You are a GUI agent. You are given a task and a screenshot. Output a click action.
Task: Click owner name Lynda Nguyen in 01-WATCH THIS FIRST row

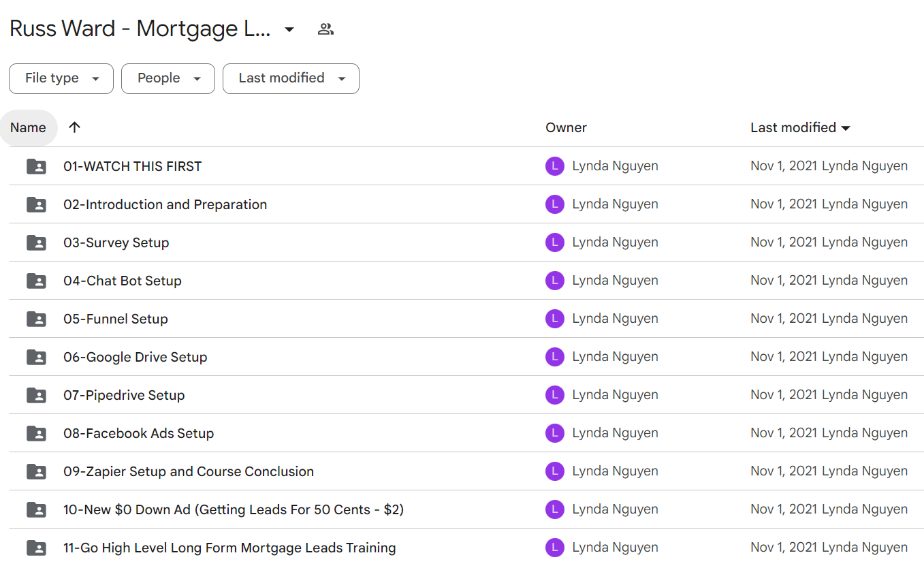click(x=615, y=166)
